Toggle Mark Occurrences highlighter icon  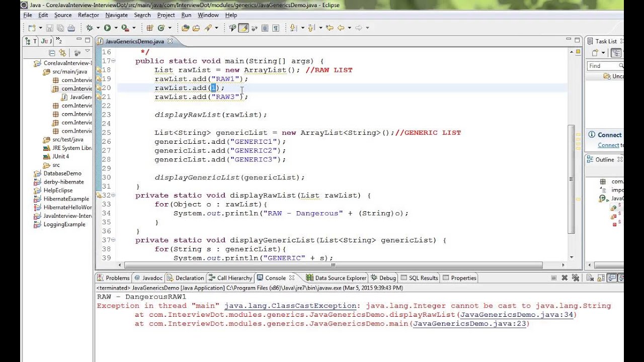pos(244,28)
